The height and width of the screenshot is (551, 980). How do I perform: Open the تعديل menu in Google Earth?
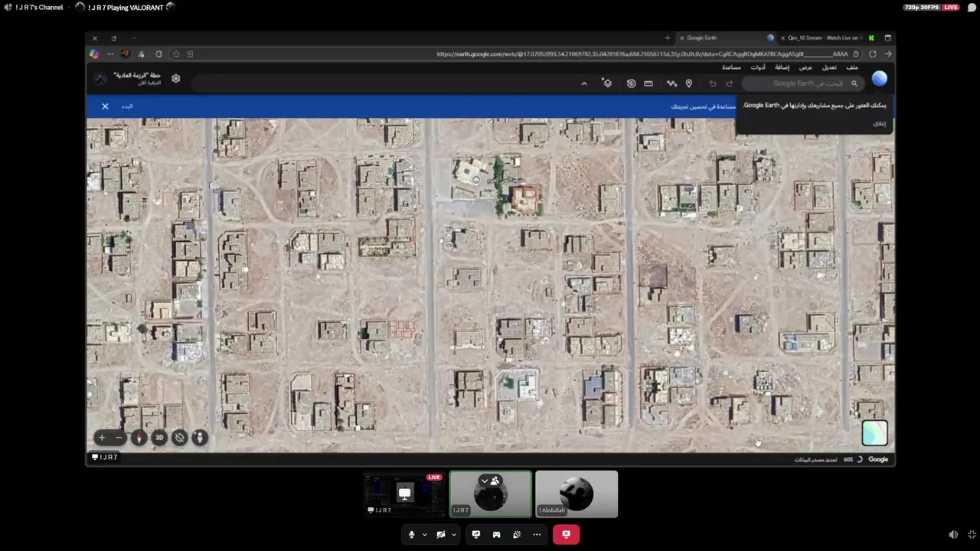[x=829, y=67]
